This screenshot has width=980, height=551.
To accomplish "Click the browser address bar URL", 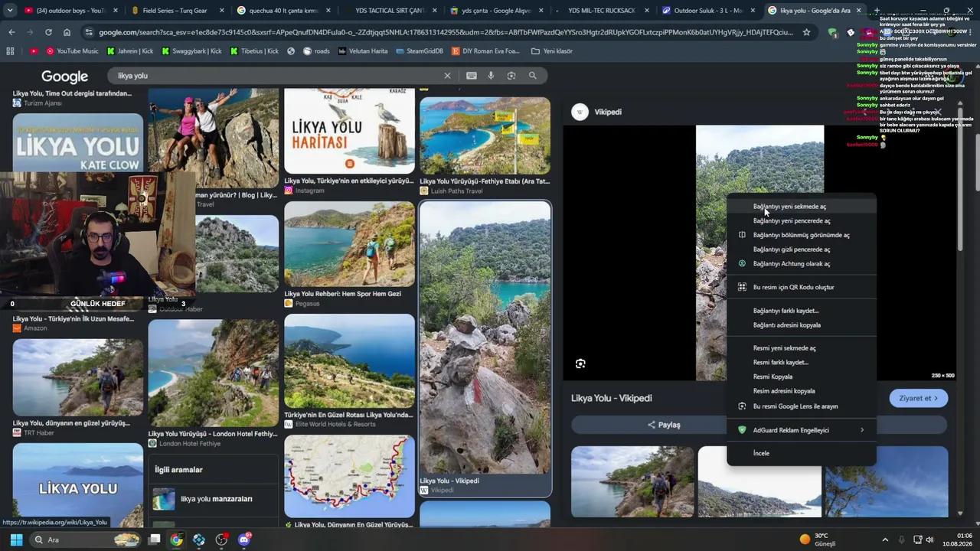I will [446, 32].
